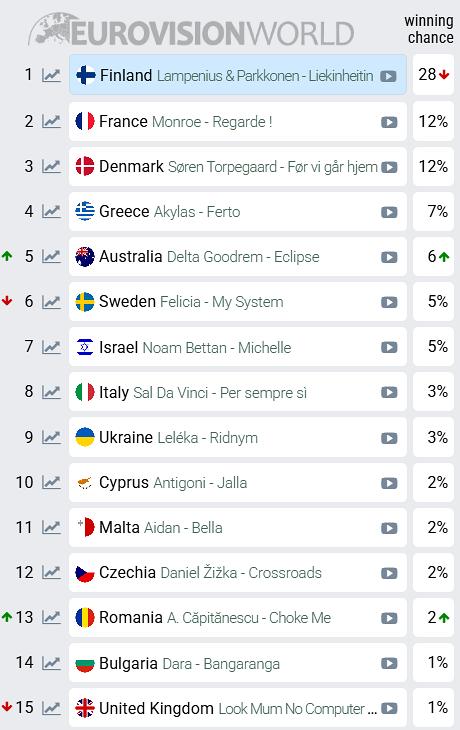Open the graph icon for Ukraine

tap(51, 437)
